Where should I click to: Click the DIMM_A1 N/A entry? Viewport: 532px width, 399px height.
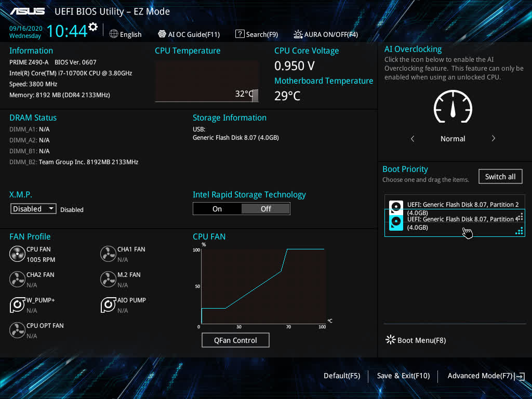(x=30, y=129)
